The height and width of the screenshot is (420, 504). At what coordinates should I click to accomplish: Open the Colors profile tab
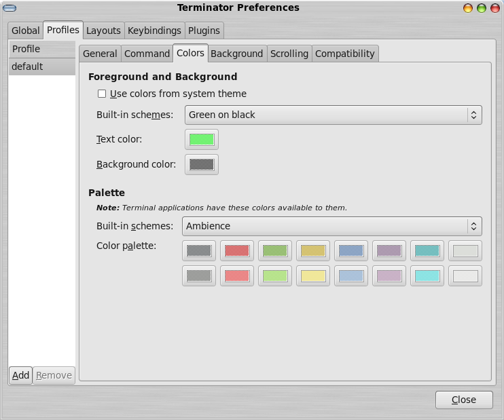point(190,53)
